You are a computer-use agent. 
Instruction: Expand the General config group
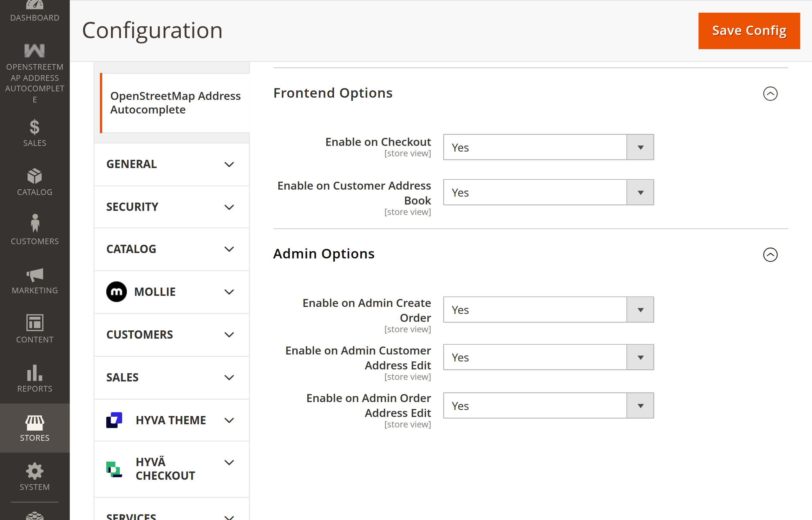pyautogui.click(x=172, y=165)
